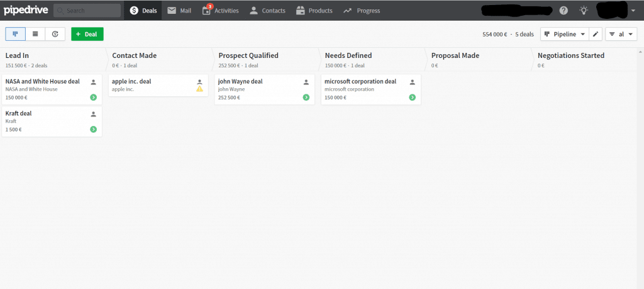The width and height of the screenshot is (644, 289).
Task: Click green activity arrow on microsoft deal
Action: (413, 98)
